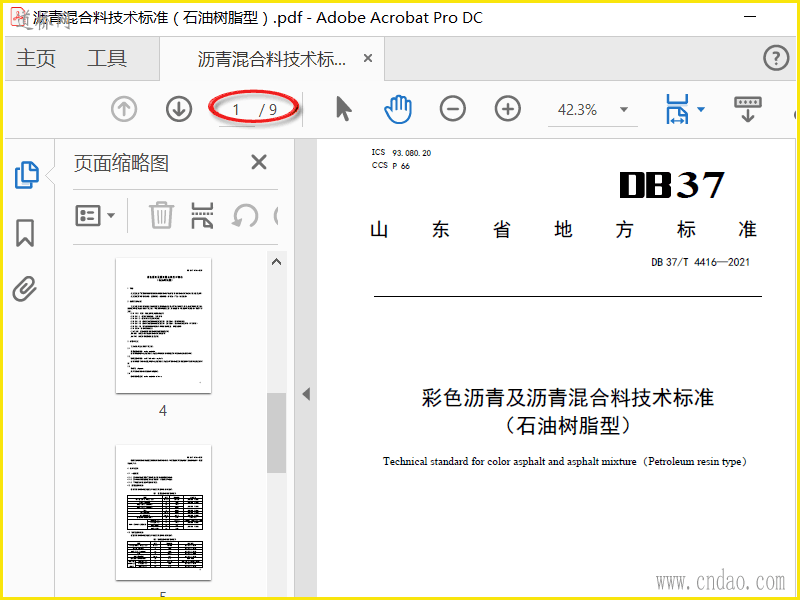Click the thumbnail panel scrollbar thumb

(x=277, y=433)
